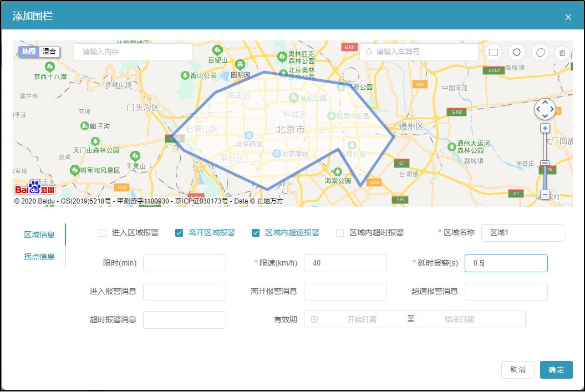Open the 拐点信息 tab
This screenshot has height=392, width=585.
click(x=39, y=257)
